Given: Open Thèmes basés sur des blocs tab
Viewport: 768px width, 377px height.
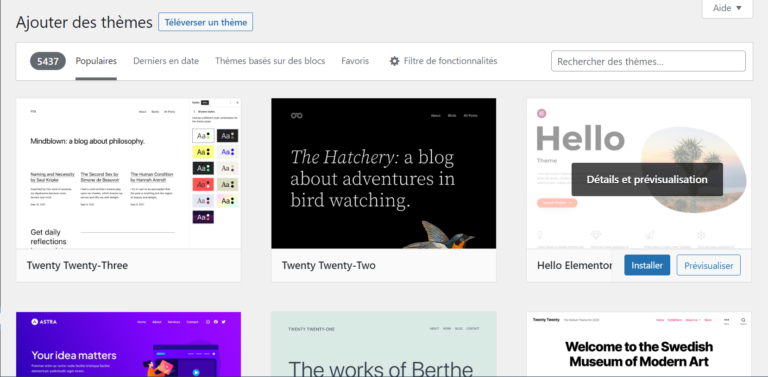Looking at the screenshot, I should pos(270,61).
